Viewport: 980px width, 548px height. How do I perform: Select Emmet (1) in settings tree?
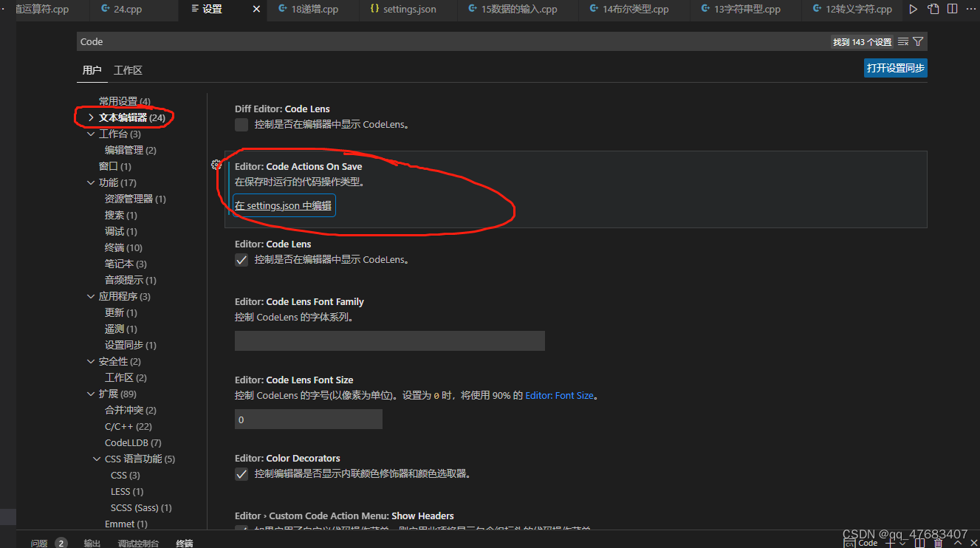tap(126, 524)
